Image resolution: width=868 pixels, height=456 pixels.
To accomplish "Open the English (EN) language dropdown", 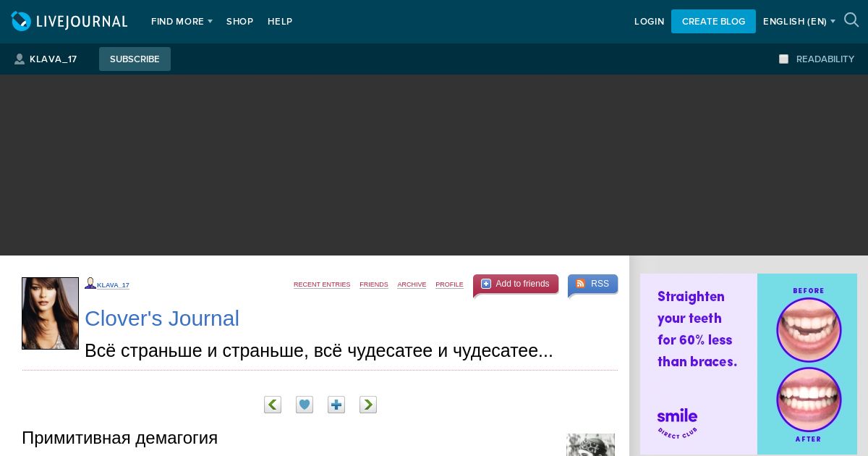I will [799, 22].
